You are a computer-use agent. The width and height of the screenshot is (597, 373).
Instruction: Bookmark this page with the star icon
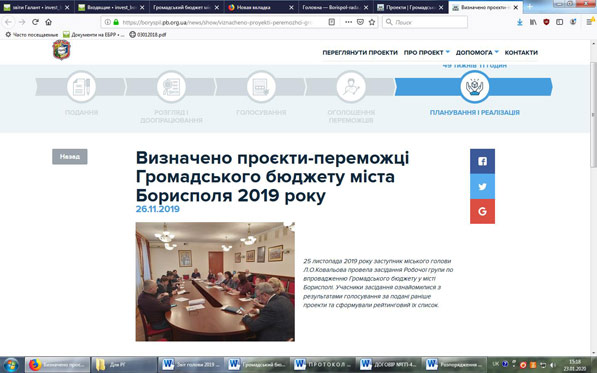(372, 22)
